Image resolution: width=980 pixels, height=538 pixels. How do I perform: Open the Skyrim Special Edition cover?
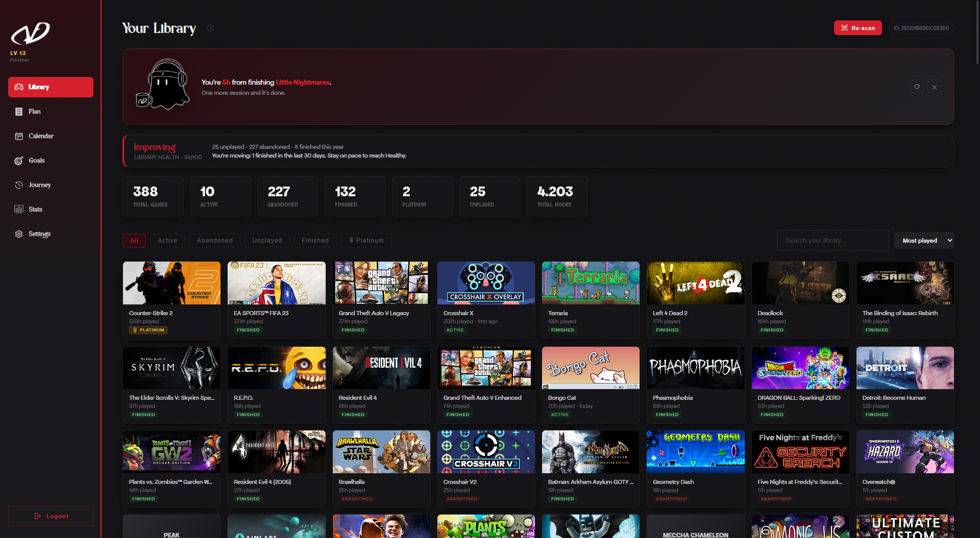(x=171, y=368)
